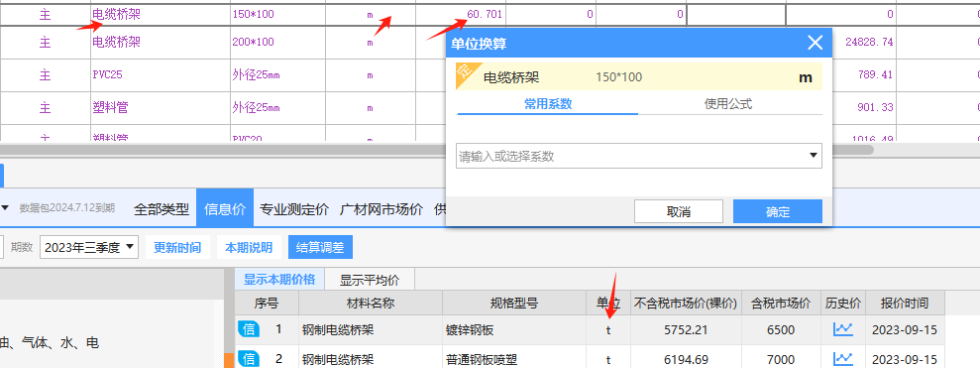Click the 更新时间 button

click(x=178, y=247)
